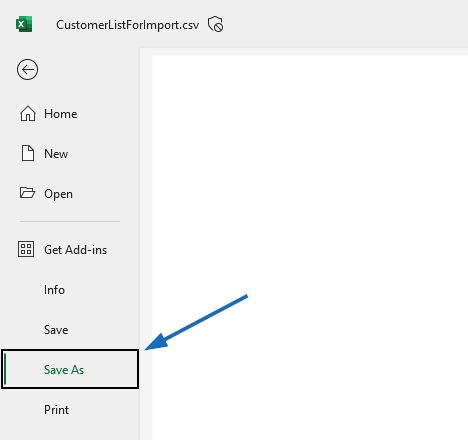
Task: Click the shield icon beside the file name
Action: [215, 24]
